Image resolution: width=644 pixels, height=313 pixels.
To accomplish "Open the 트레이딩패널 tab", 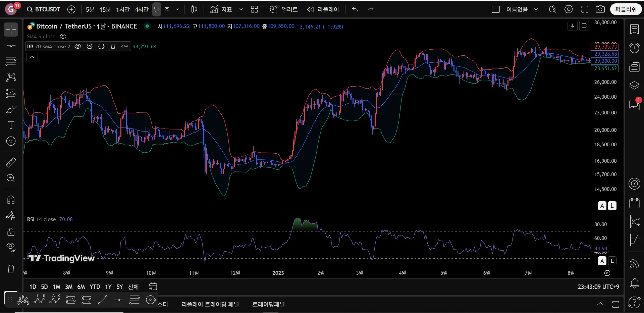I will pos(268,304).
